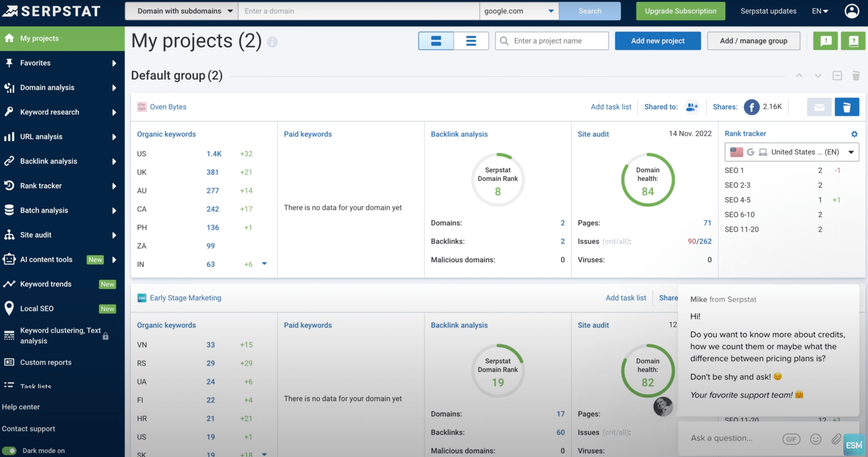Image resolution: width=868 pixels, height=457 pixels.
Task: Focus the Enter a domain field
Action: [x=359, y=11]
